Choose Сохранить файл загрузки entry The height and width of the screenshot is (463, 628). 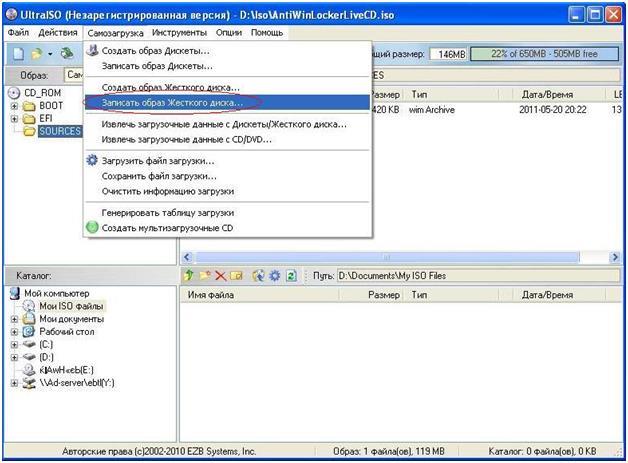point(227,176)
